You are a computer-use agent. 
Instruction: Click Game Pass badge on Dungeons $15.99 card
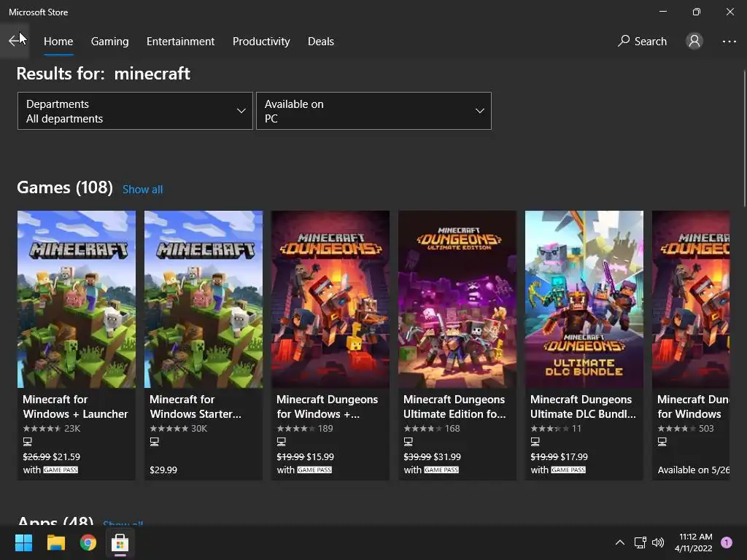pyautogui.click(x=314, y=470)
